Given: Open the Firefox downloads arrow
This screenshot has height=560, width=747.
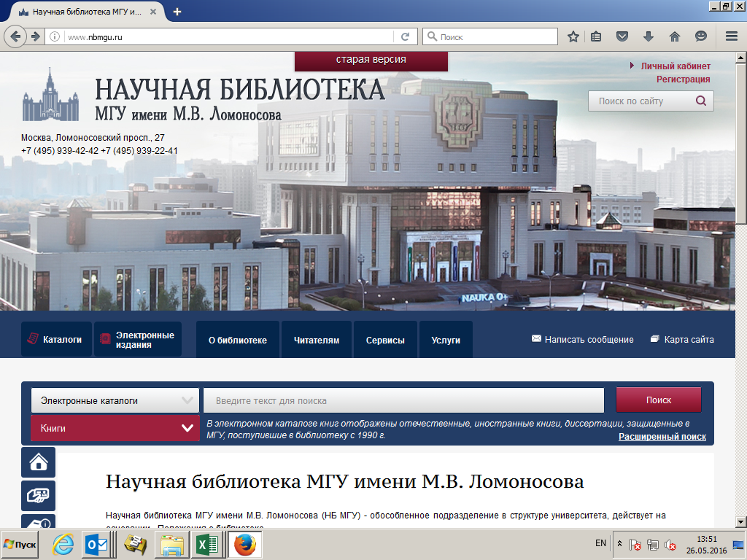Looking at the screenshot, I should (x=649, y=36).
